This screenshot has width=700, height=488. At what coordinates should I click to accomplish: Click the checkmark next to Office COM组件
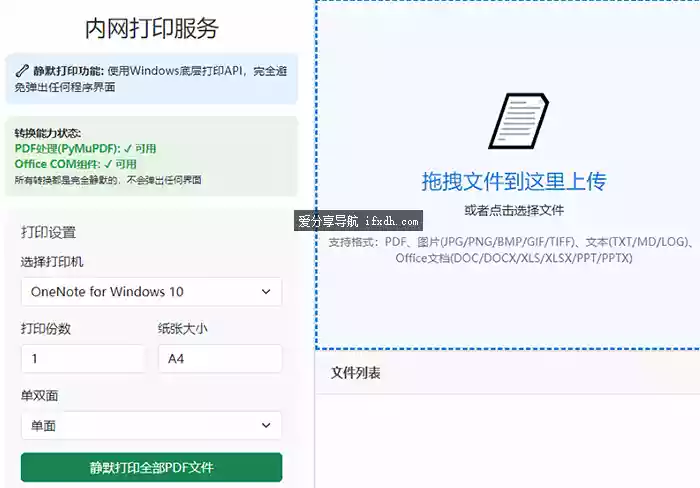(106, 164)
